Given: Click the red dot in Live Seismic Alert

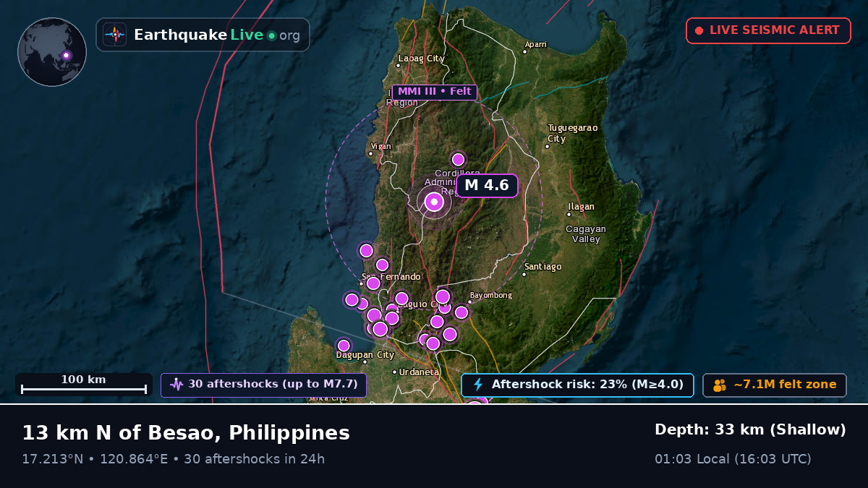Looking at the screenshot, I should [699, 30].
